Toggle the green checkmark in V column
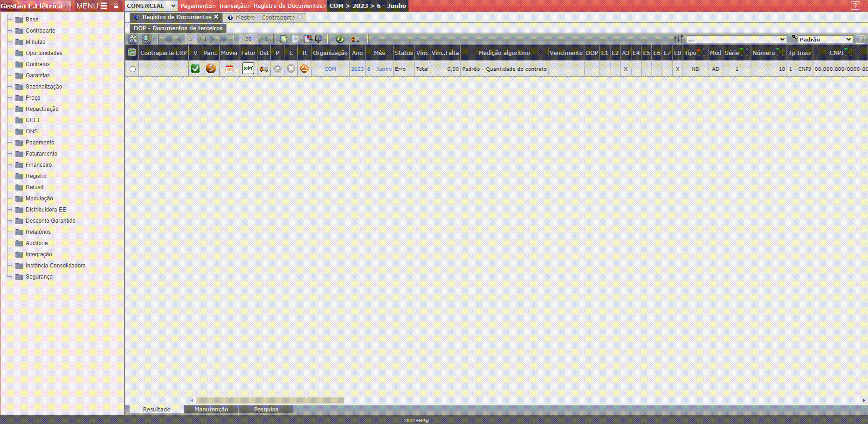 [x=195, y=69]
